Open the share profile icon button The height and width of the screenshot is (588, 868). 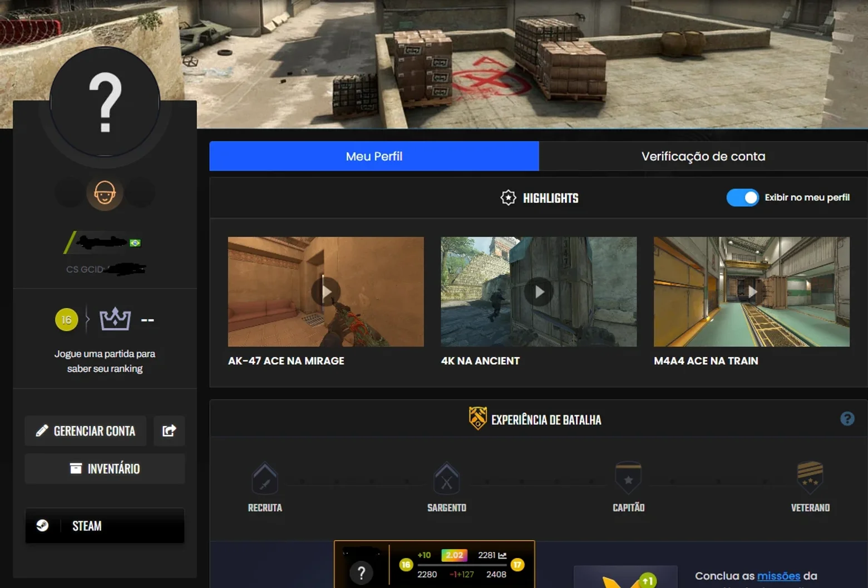click(169, 431)
